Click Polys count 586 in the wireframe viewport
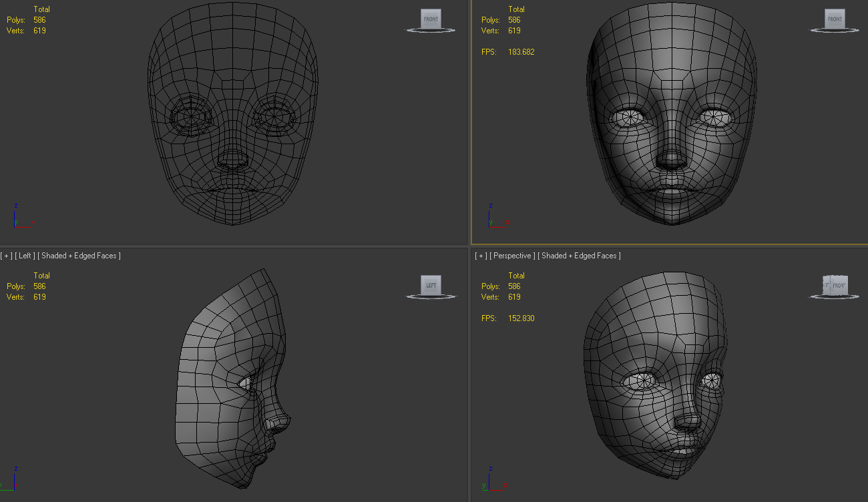The image size is (868, 502). [39, 20]
